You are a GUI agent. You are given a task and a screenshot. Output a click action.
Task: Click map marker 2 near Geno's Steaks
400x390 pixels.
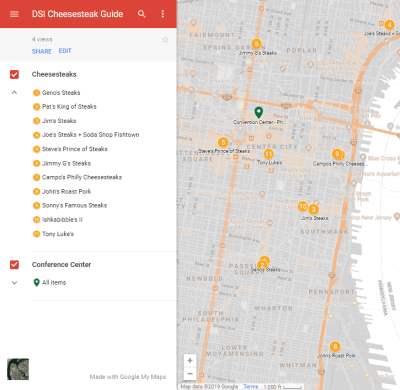coord(262,265)
